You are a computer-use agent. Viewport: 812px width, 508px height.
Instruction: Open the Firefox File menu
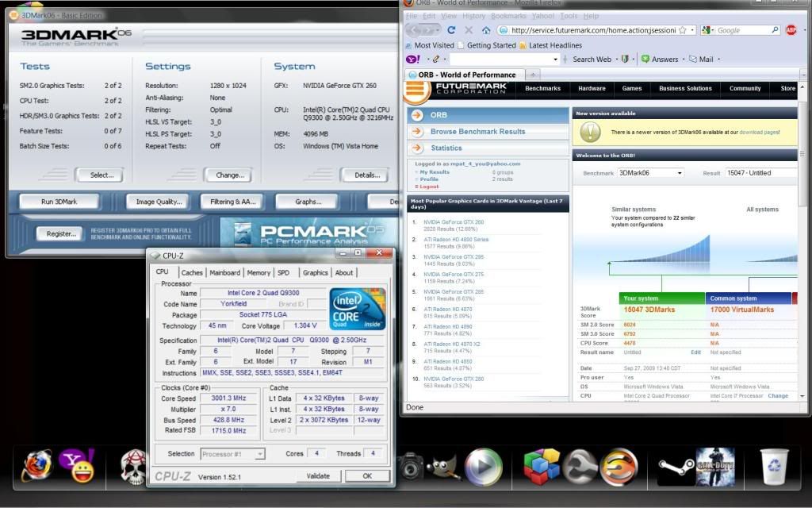click(412, 16)
